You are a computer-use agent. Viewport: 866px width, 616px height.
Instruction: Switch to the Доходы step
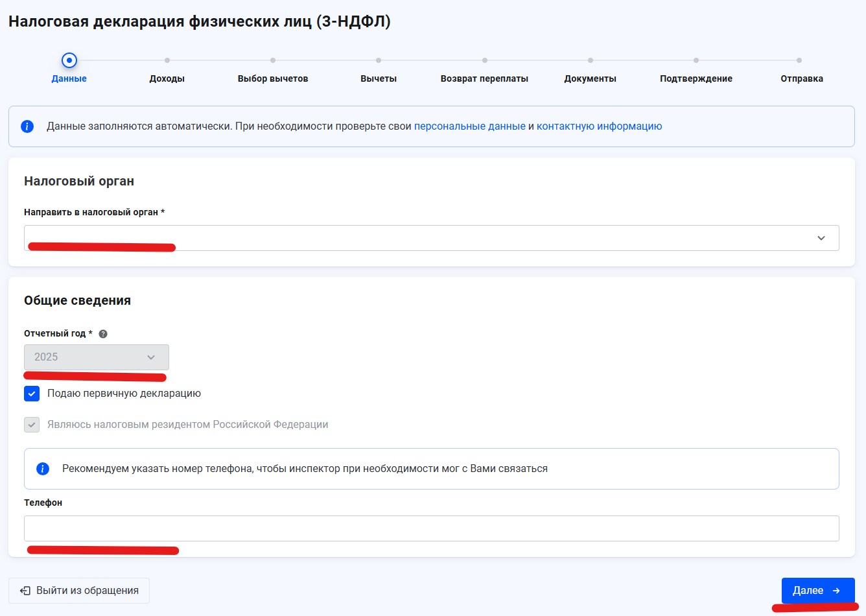pos(167,60)
